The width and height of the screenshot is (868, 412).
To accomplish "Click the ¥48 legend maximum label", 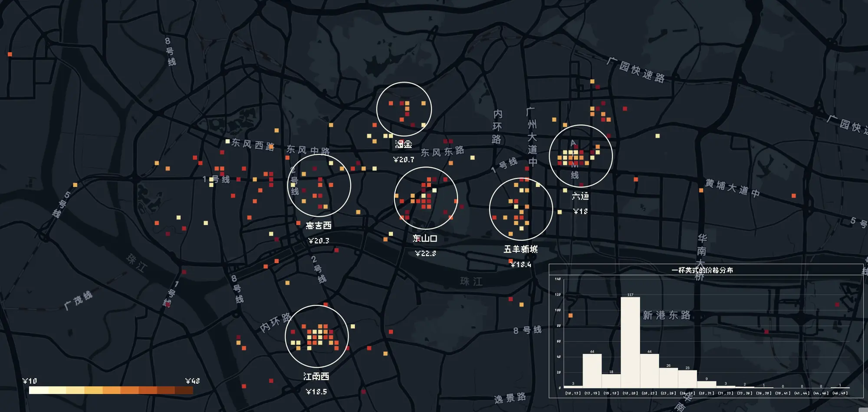I will click(192, 381).
